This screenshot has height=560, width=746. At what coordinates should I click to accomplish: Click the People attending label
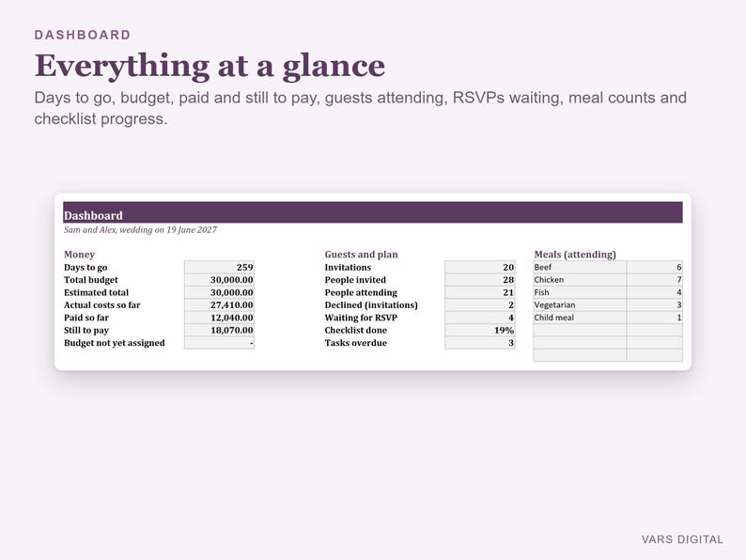pyautogui.click(x=361, y=292)
